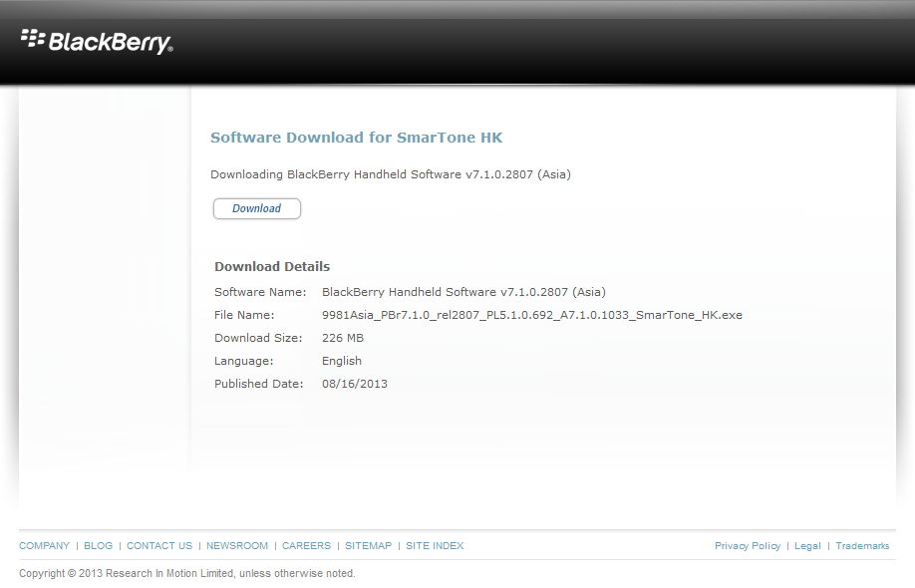Open the BLOG footer link
915x588 pixels.
pos(98,546)
